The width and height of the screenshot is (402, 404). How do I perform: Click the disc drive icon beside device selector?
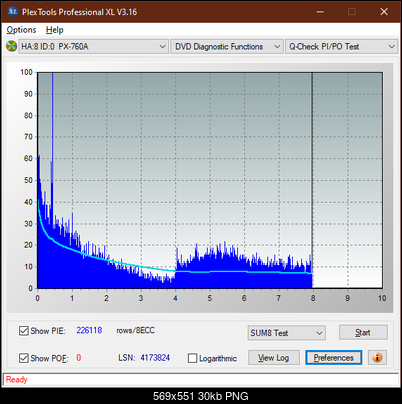[11, 46]
